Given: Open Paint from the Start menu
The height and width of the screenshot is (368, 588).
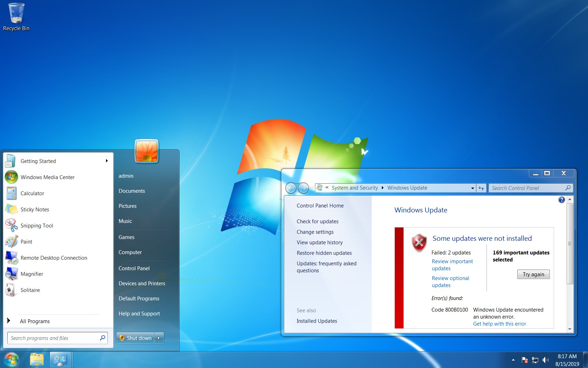Looking at the screenshot, I should (x=27, y=241).
